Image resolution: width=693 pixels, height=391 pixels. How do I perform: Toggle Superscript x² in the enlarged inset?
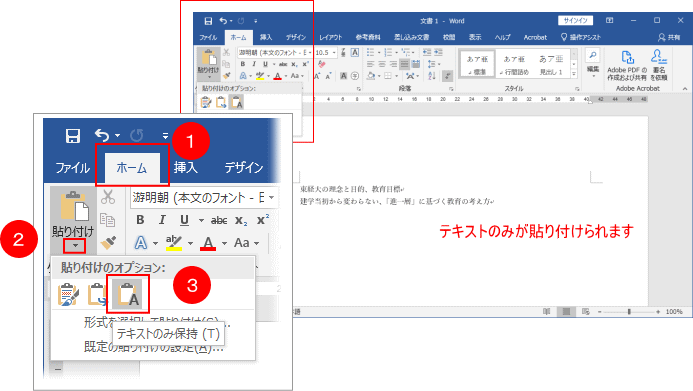[x=263, y=220]
